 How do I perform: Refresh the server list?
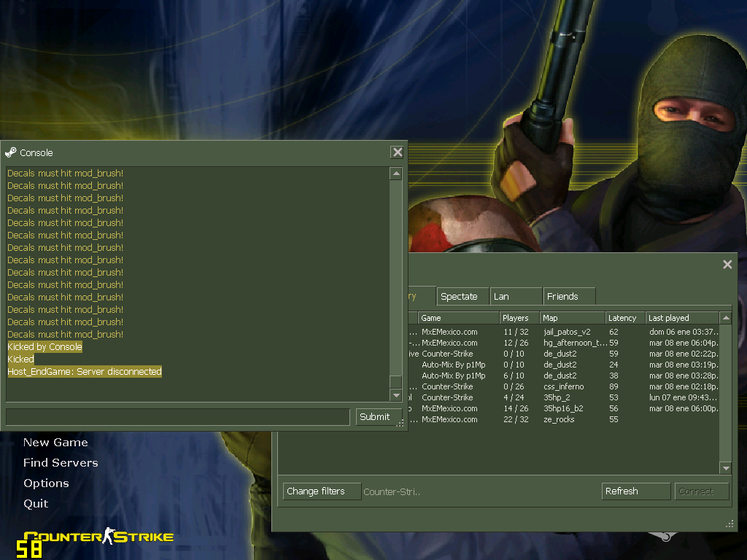pos(636,491)
